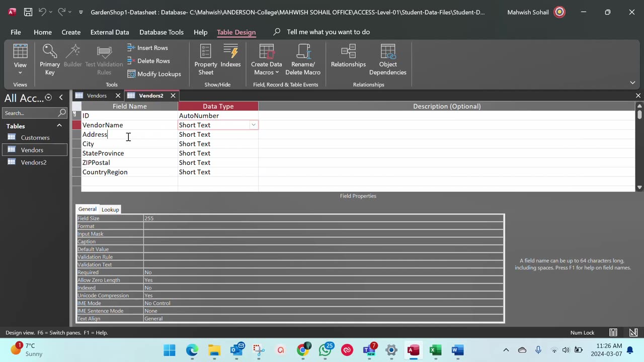644x362 pixels.
Task: Click Tell me what you want to do
Action: point(328,32)
